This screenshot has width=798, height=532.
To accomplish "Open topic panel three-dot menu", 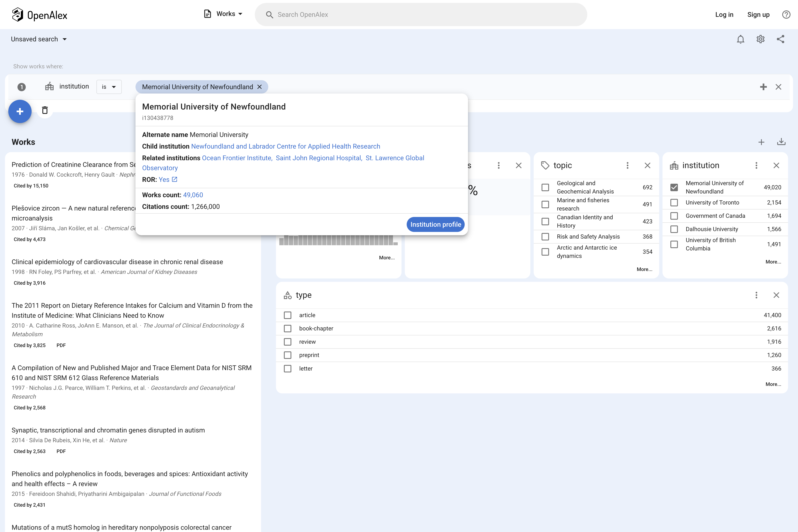I will 627,166.
